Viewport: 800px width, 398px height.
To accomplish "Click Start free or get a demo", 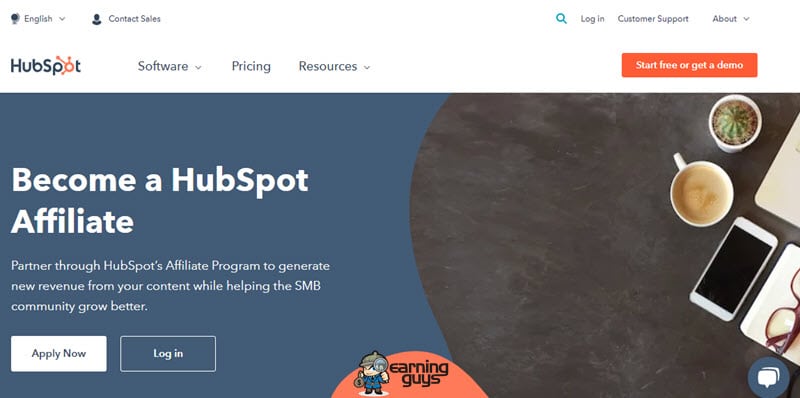I will click(x=689, y=65).
